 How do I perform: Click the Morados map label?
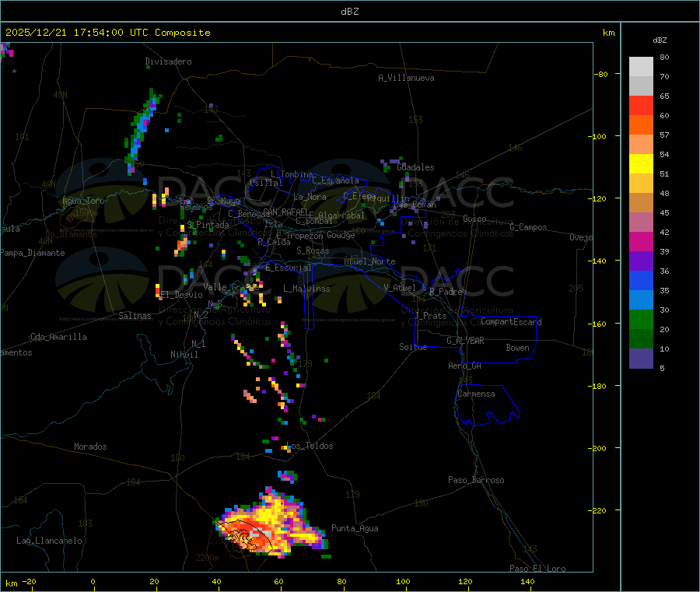coord(91,447)
